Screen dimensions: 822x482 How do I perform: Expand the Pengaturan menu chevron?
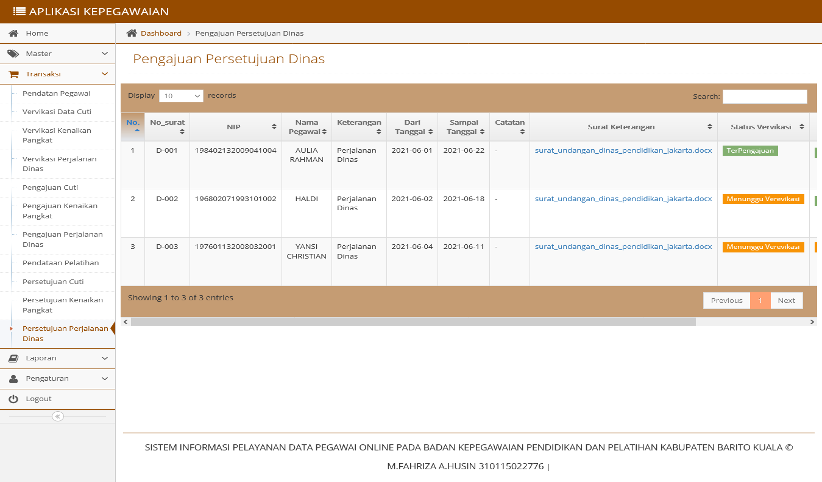point(105,379)
